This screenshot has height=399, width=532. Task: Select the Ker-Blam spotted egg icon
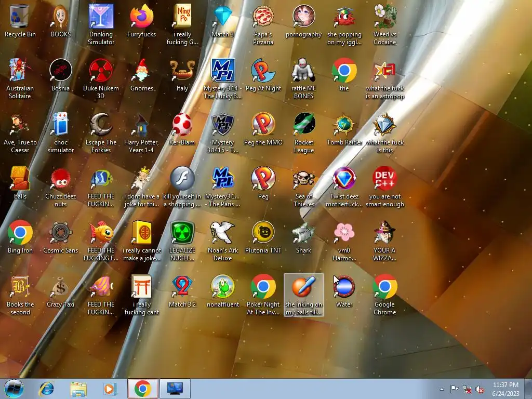click(182, 125)
